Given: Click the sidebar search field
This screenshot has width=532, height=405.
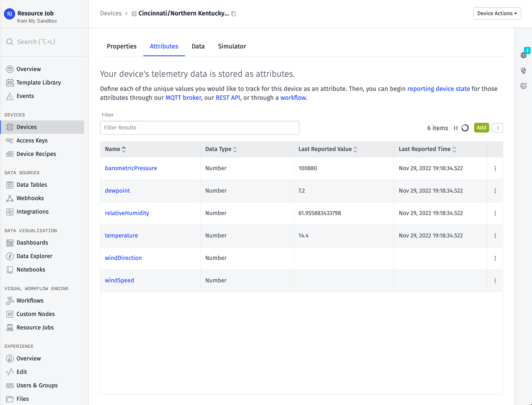Looking at the screenshot, I should pyautogui.click(x=44, y=42).
